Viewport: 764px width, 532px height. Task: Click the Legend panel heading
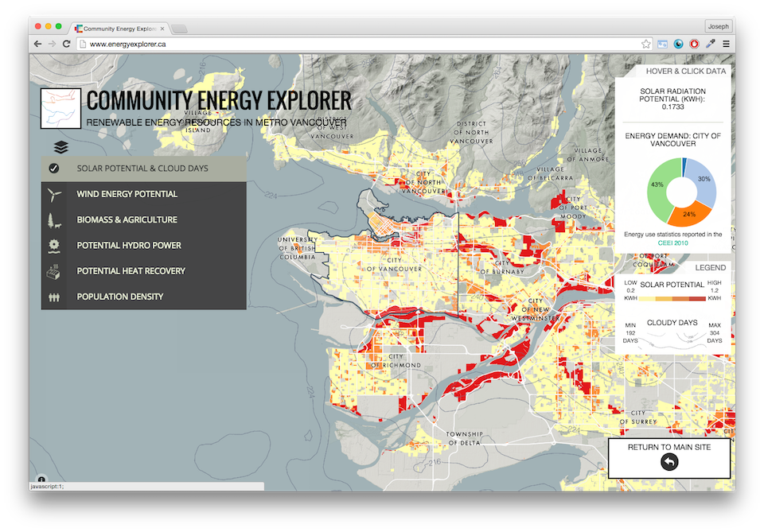[x=710, y=268]
